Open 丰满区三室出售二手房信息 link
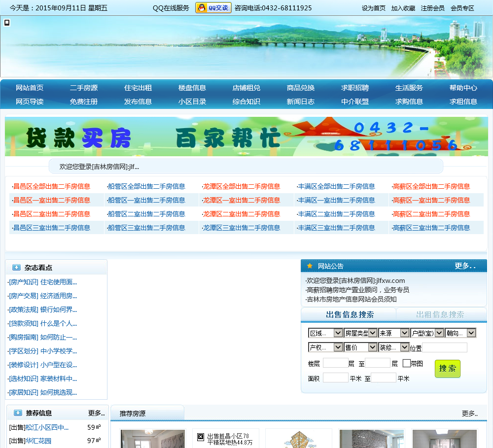Screen dimensions: 493x448 (336, 228)
